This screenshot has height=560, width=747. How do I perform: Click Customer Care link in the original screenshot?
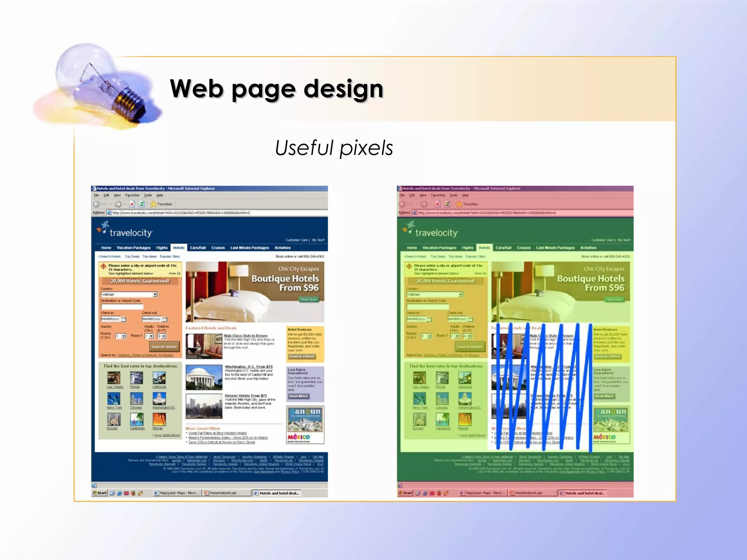[297, 240]
